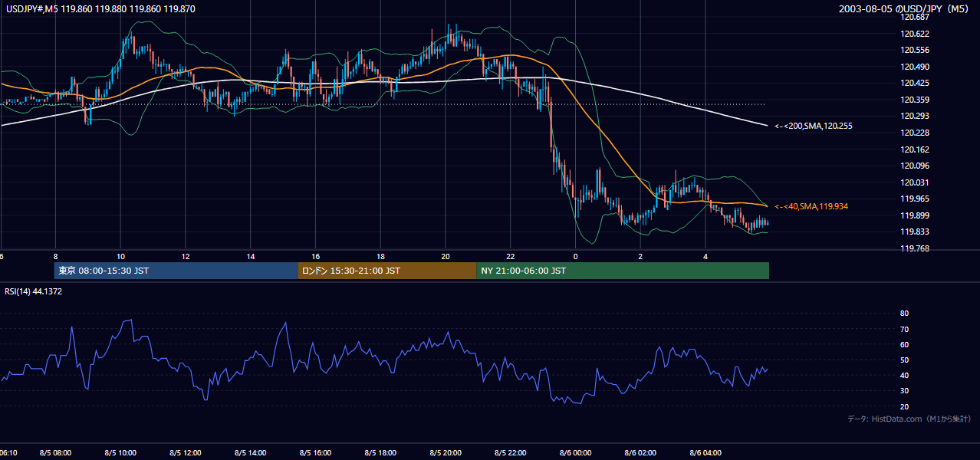
Task: Click hour tick 10 under price chart
Action: click(120, 256)
